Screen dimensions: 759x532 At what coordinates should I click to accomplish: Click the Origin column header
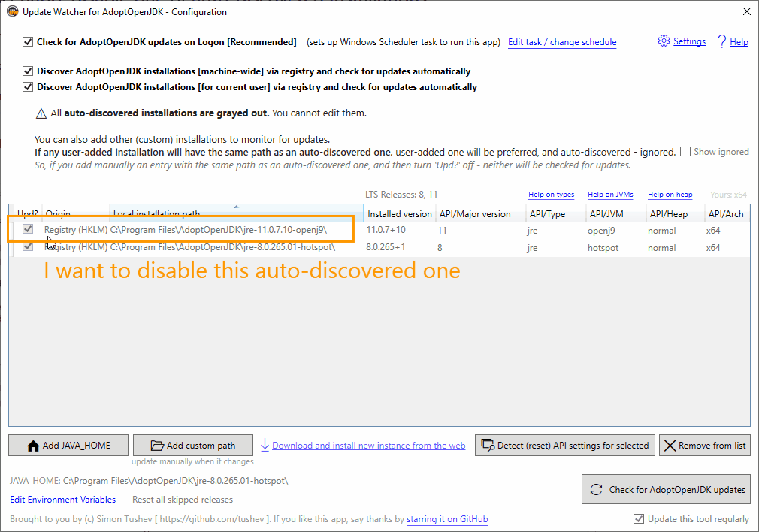pos(76,213)
